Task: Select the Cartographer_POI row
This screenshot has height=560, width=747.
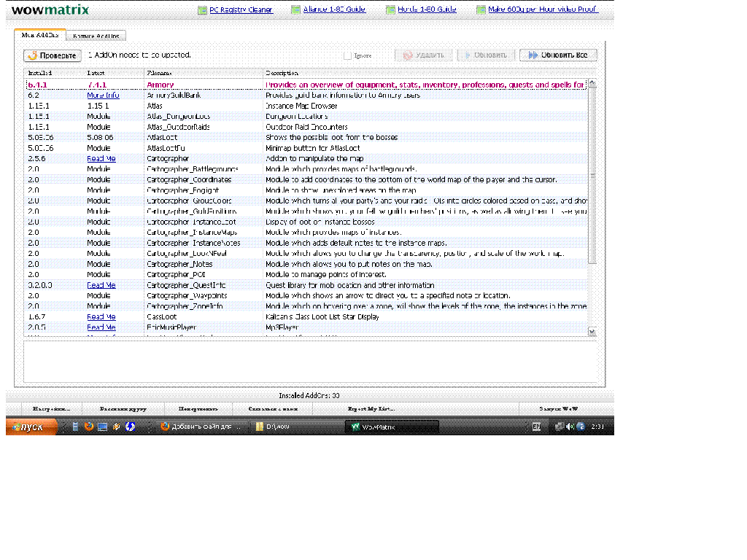Action: pyautogui.click(x=306, y=274)
